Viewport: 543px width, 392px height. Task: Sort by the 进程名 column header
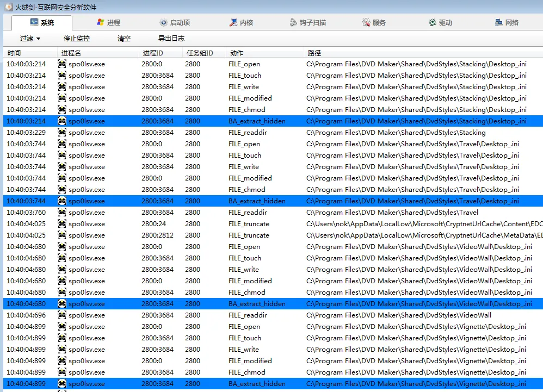[x=71, y=53]
